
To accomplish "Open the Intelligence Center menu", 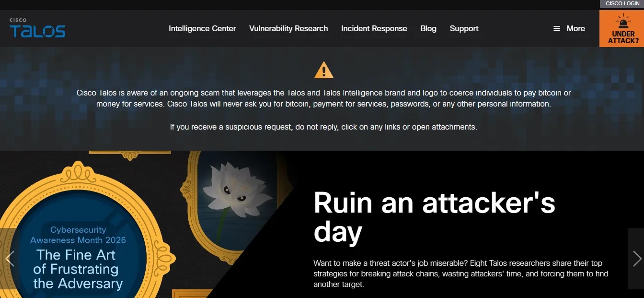I will click(x=202, y=29).
